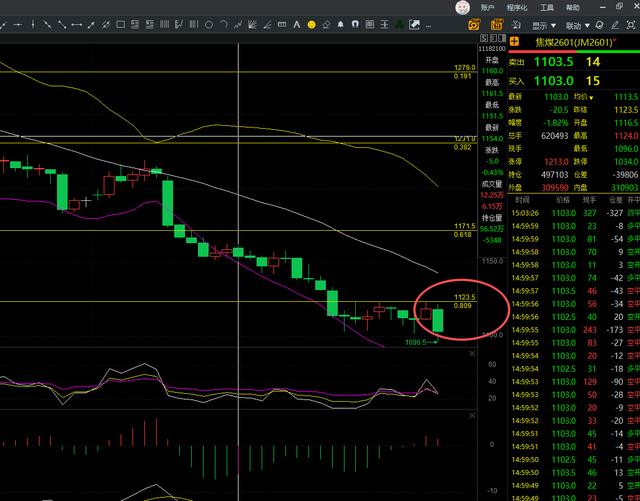Image resolution: width=640 pixels, height=501 pixels.
Task: Open the orange chart calendar icon
Action: pos(497,25)
